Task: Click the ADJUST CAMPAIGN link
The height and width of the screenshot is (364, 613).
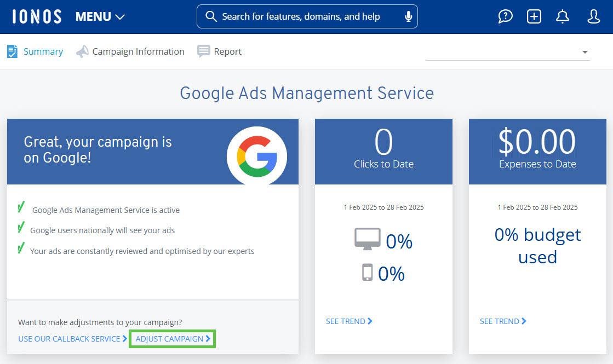Action: [171, 338]
